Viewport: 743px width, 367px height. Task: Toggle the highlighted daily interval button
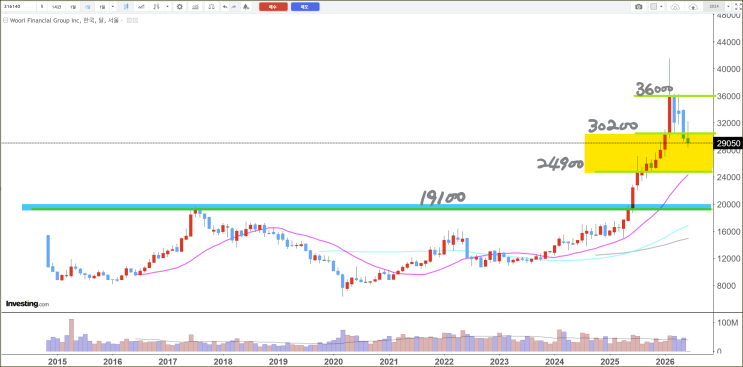tap(87, 7)
